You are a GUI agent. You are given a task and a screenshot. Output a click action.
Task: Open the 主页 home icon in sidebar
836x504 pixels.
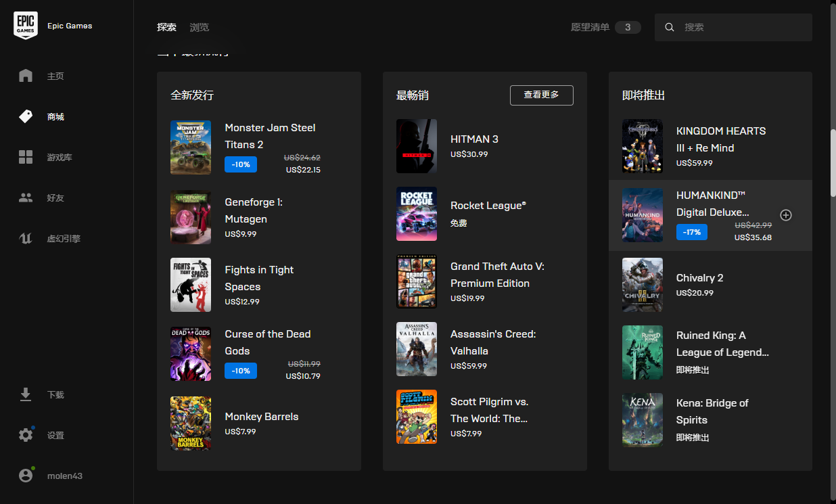26,76
